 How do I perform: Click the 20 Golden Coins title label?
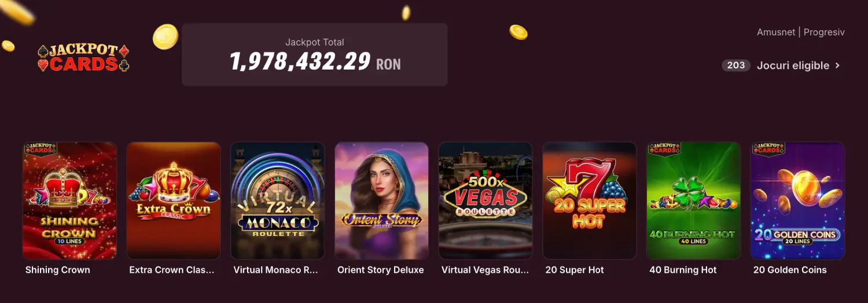click(790, 270)
